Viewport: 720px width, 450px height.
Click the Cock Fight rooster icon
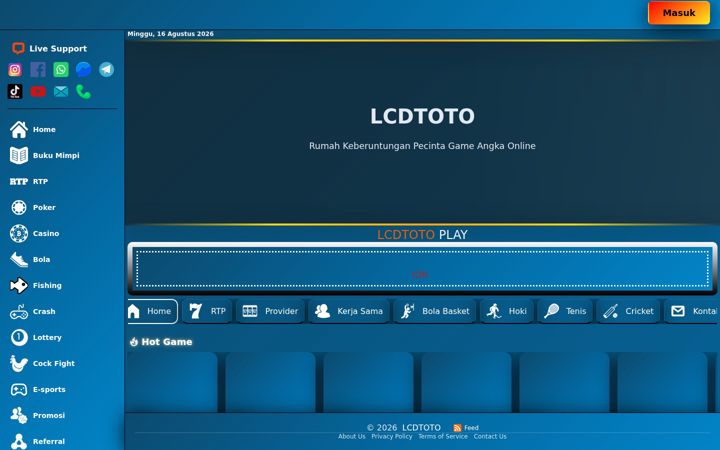point(19,364)
